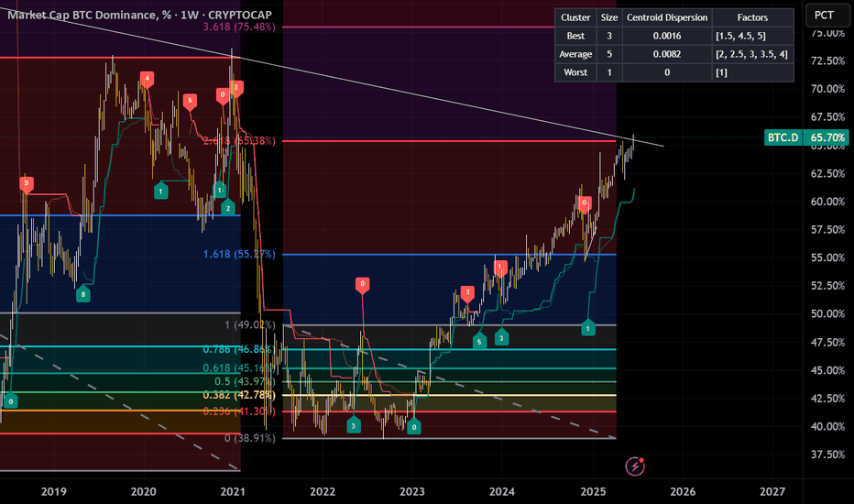
Task: Select the green marker numbered 8
Action: tap(82, 292)
